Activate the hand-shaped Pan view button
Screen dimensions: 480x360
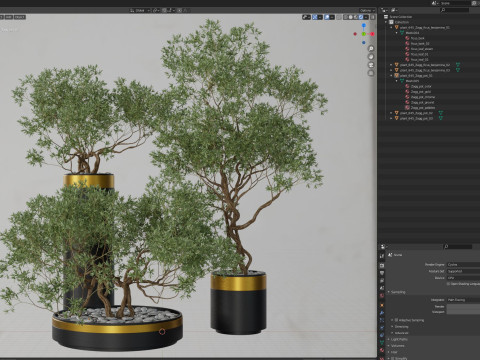(x=371, y=57)
